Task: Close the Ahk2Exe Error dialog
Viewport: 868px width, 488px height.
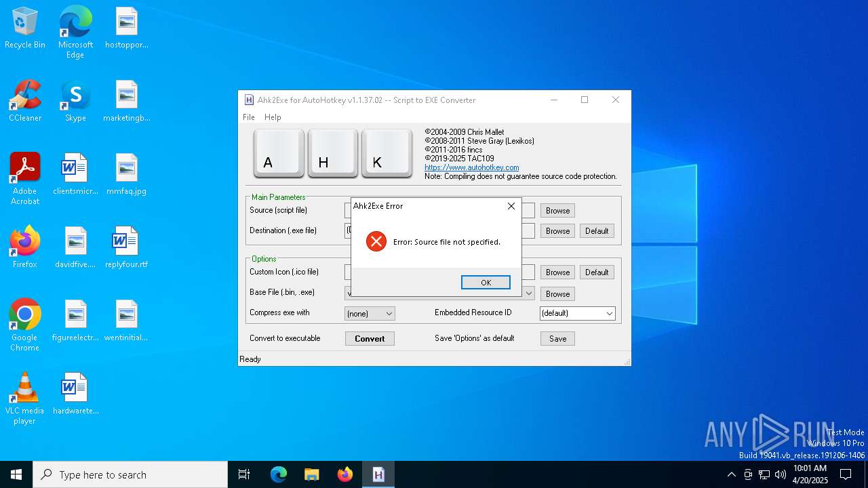Action: point(511,206)
